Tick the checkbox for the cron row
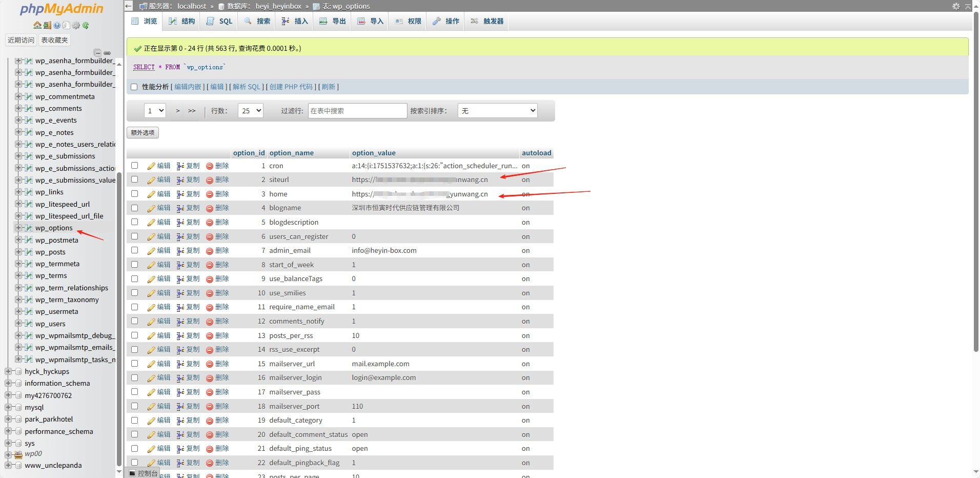The height and width of the screenshot is (478, 980). point(134,166)
